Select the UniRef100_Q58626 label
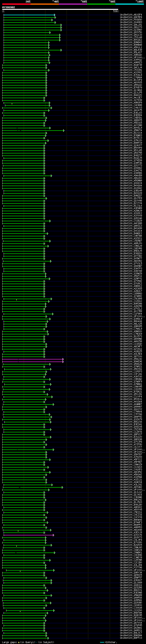 (x=131, y=364)
